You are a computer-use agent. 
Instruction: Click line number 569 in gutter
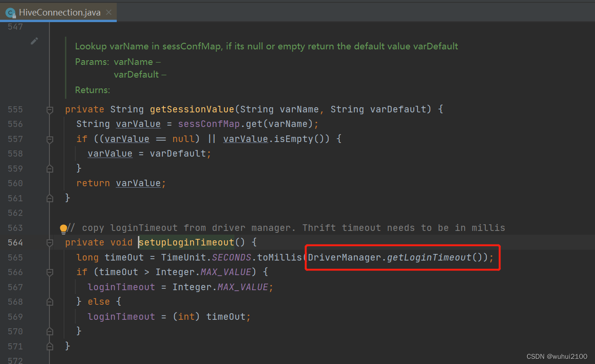click(15, 317)
